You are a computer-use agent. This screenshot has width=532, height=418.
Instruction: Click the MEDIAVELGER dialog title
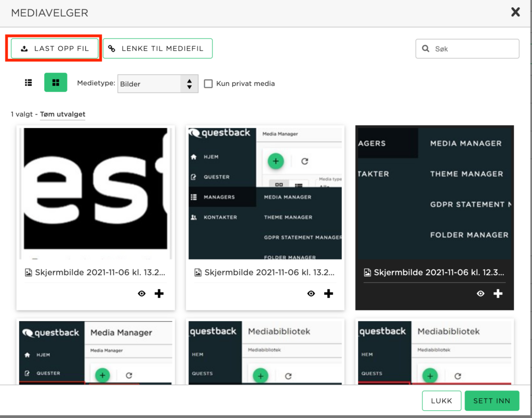pyautogui.click(x=49, y=13)
